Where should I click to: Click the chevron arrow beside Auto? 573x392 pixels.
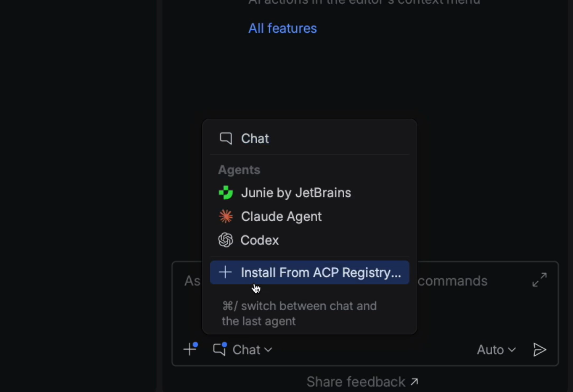pos(512,350)
